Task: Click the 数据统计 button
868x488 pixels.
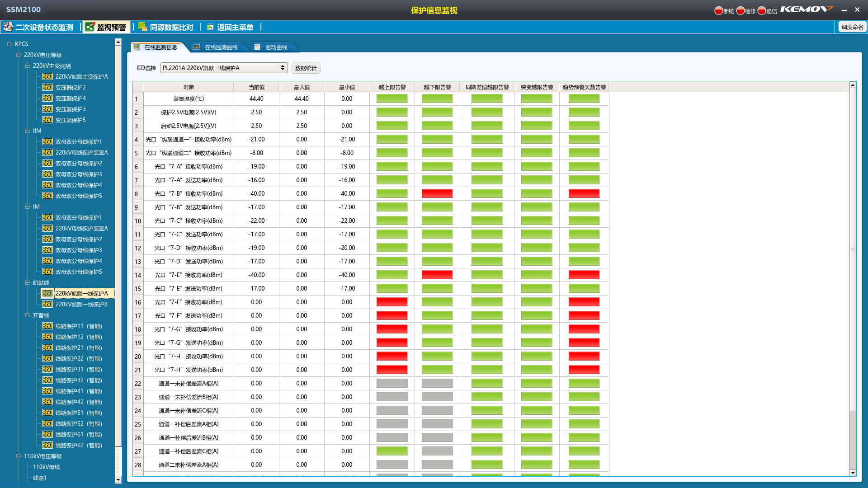Action: 306,68
